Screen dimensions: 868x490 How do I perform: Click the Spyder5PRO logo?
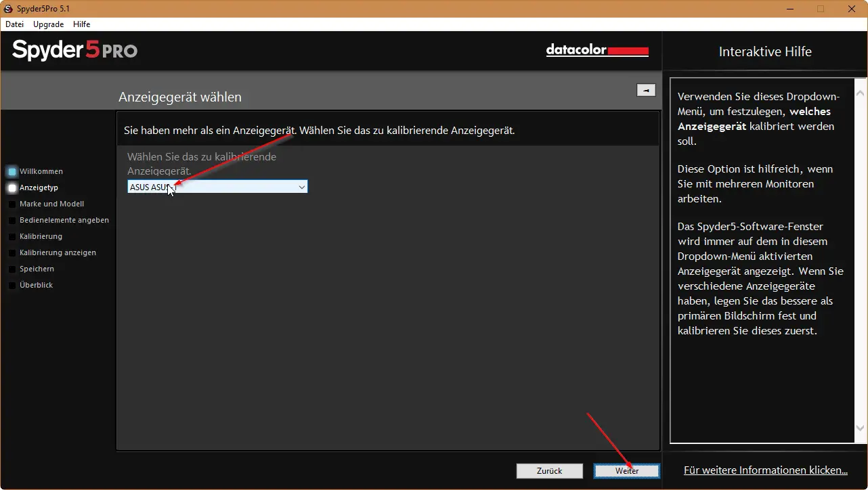[74, 51]
